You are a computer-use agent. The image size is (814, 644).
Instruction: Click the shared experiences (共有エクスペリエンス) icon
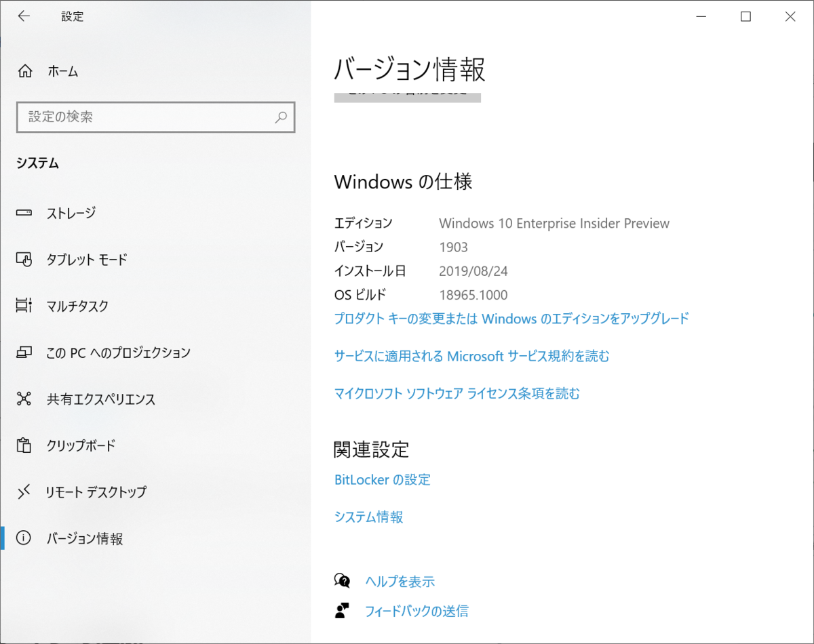pos(24,399)
